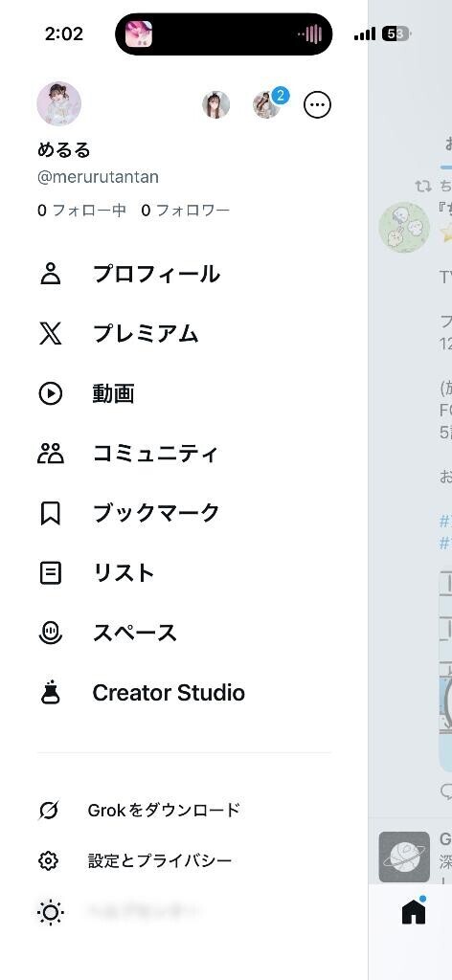Open the planet avatar in timeline
Image resolution: width=452 pixels, height=980 pixels.
(x=404, y=857)
